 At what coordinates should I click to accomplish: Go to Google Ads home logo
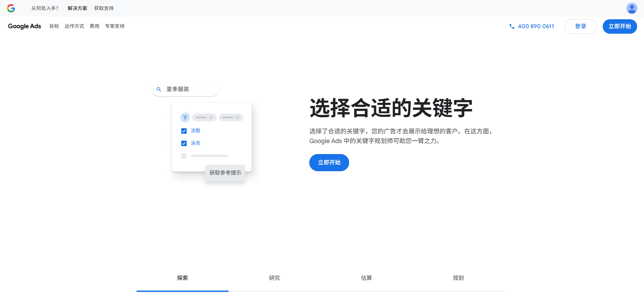click(x=24, y=26)
